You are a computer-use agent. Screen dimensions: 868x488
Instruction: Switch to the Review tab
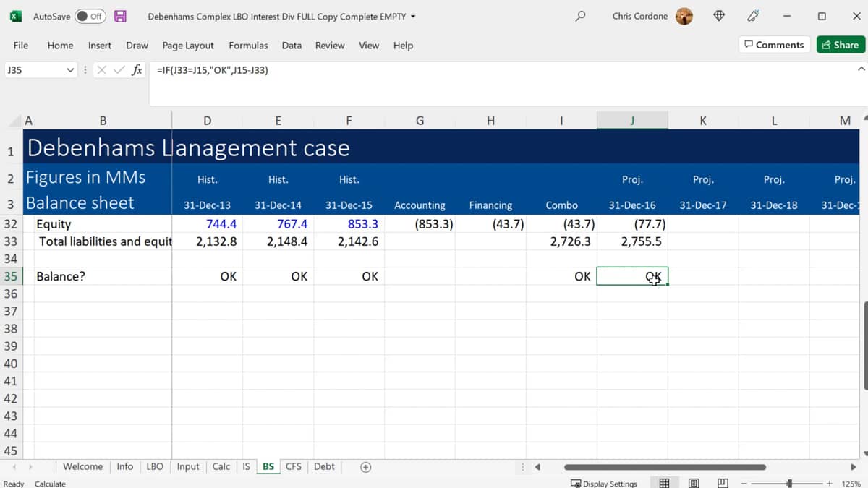tap(330, 45)
